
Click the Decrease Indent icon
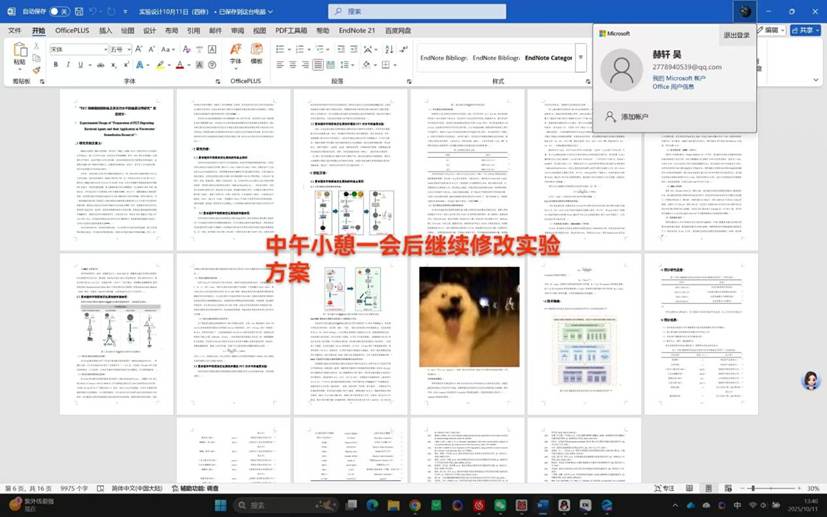[341, 49]
